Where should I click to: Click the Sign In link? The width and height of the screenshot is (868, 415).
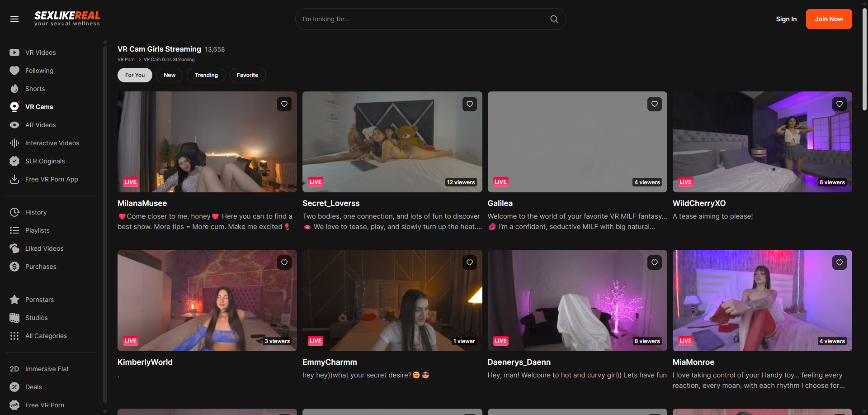pos(786,19)
